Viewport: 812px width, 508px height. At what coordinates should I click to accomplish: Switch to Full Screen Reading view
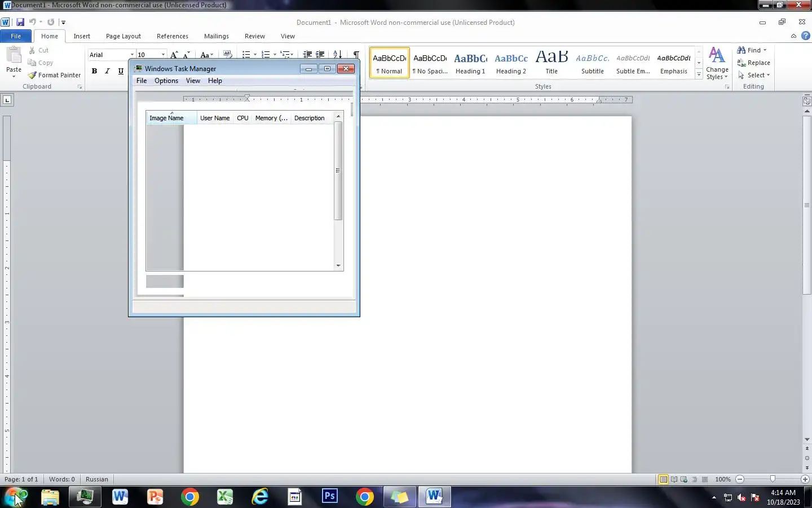tap(674, 479)
